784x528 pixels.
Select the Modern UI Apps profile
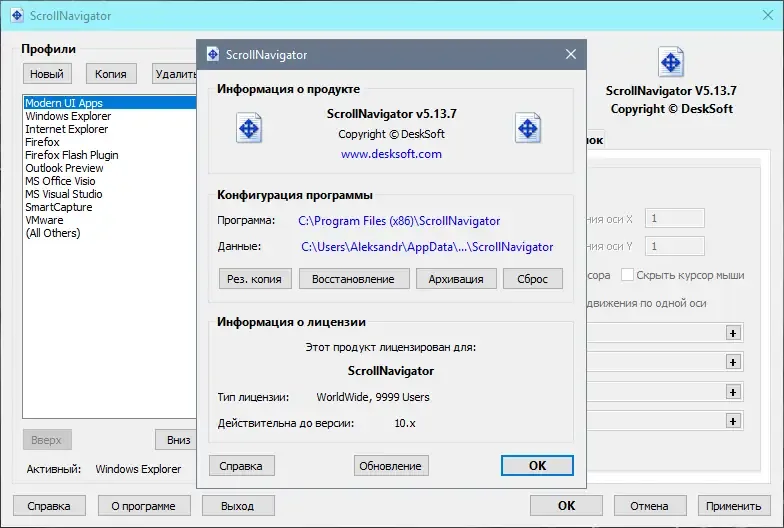tap(110, 102)
